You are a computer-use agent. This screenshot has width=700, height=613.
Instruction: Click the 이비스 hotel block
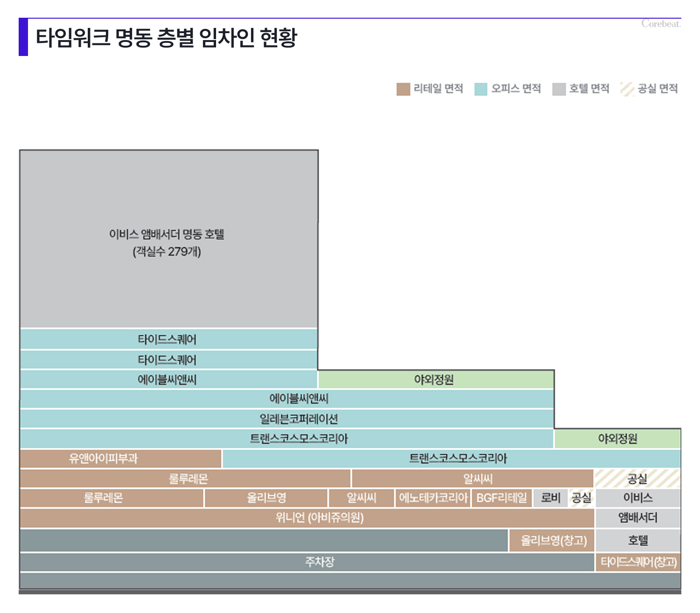[638, 498]
